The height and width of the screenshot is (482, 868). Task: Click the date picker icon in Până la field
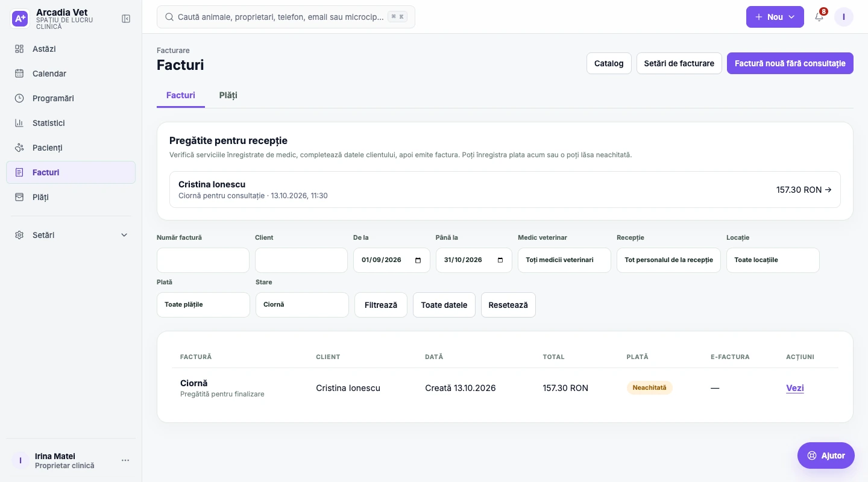(x=500, y=260)
